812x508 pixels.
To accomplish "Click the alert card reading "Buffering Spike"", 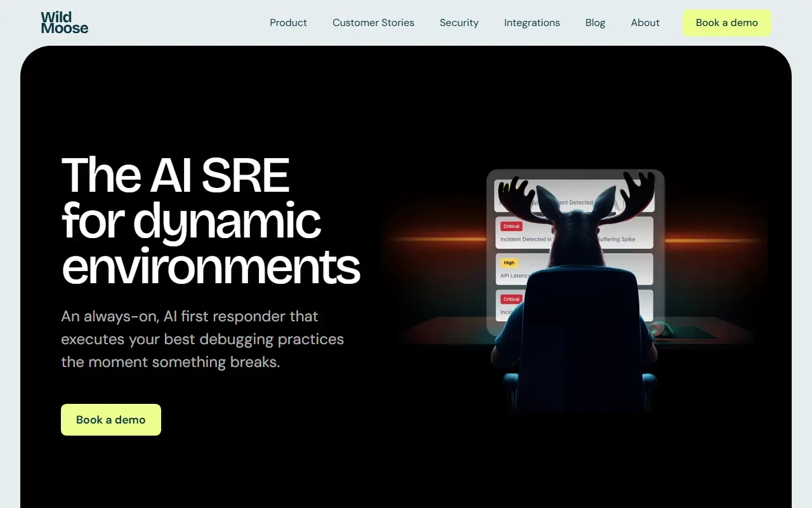I will click(x=574, y=233).
